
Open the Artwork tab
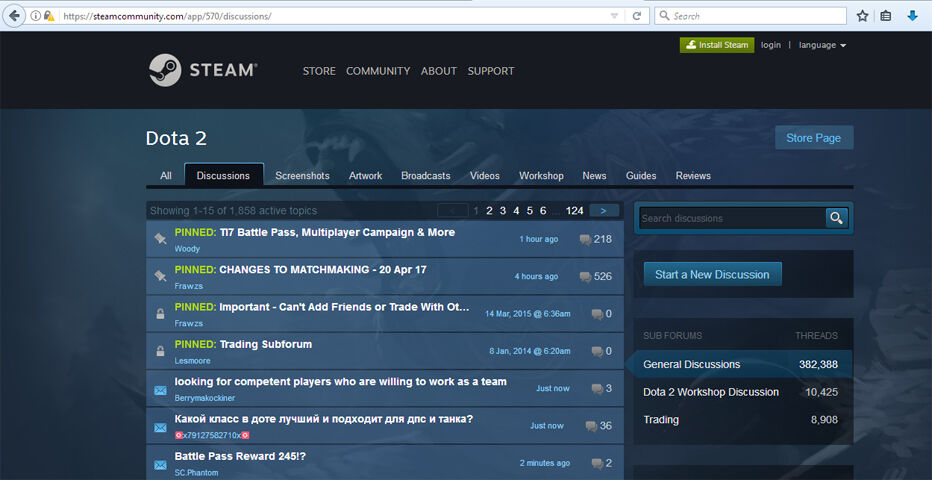[366, 176]
